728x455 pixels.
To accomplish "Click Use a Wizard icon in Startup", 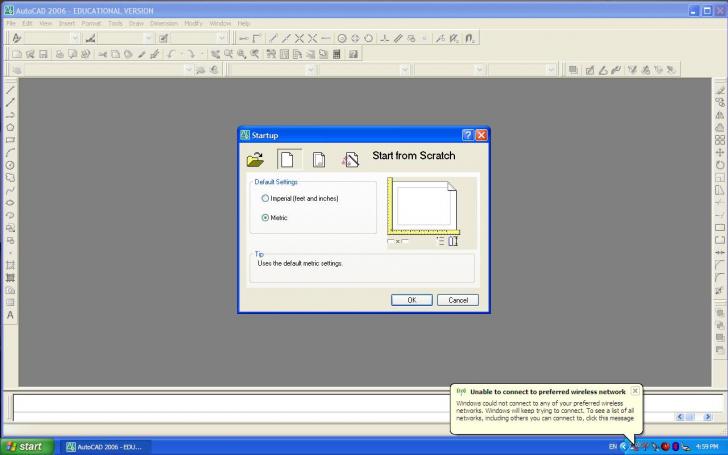I will click(351, 159).
